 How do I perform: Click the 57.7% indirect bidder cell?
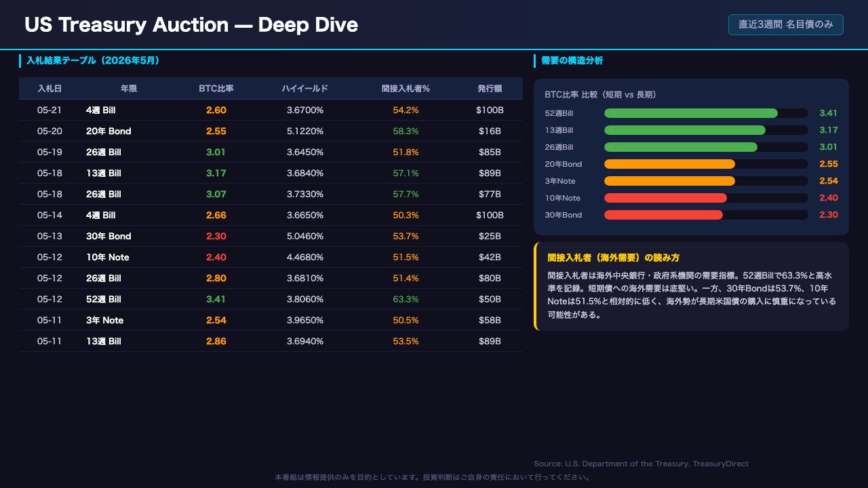[x=406, y=194]
